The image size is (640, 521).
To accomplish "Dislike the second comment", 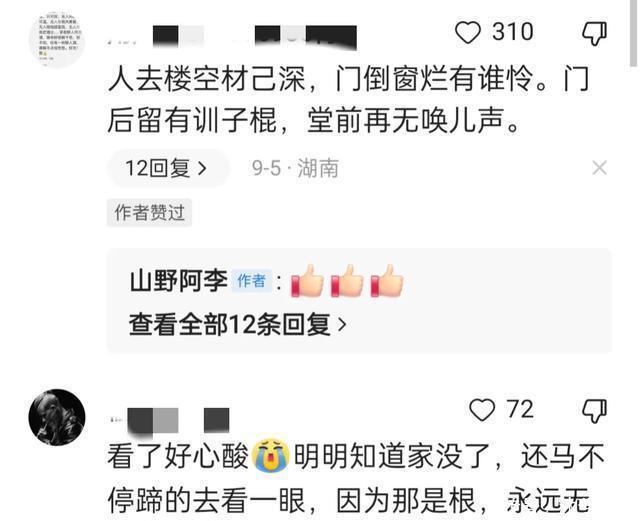I will coord(594,410).
